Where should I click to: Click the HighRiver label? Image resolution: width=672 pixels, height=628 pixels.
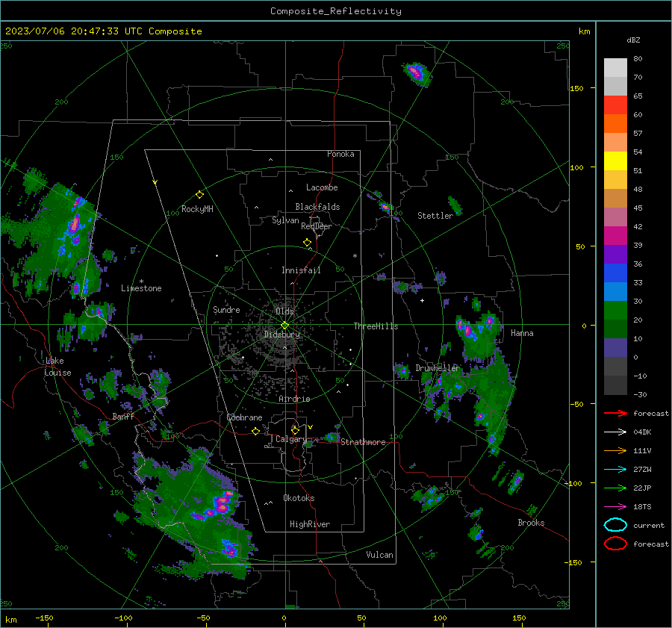click(310, 524)
